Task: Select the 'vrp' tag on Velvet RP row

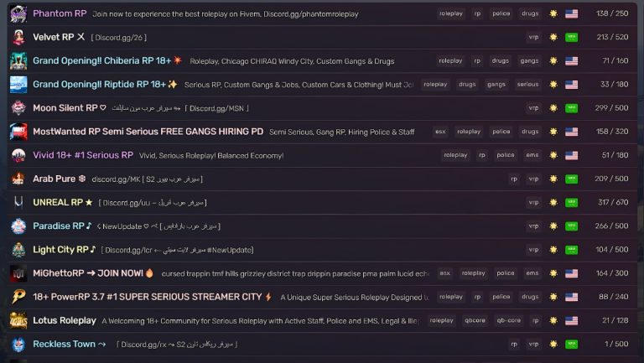Action: pos(533,37)
